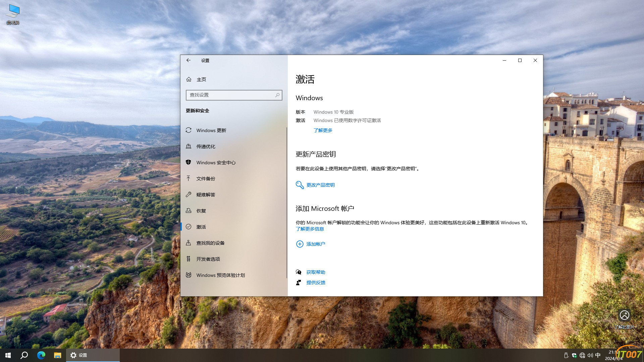Open the 开发者选项 settings page

tap(233, 259)
